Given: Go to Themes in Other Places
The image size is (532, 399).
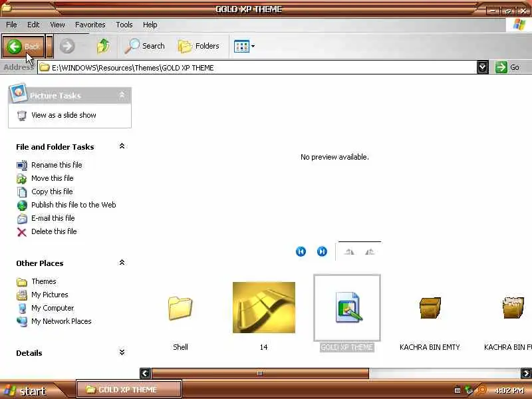Looking at the screenshot, I should pyautogui.click(x=44, y=281).
